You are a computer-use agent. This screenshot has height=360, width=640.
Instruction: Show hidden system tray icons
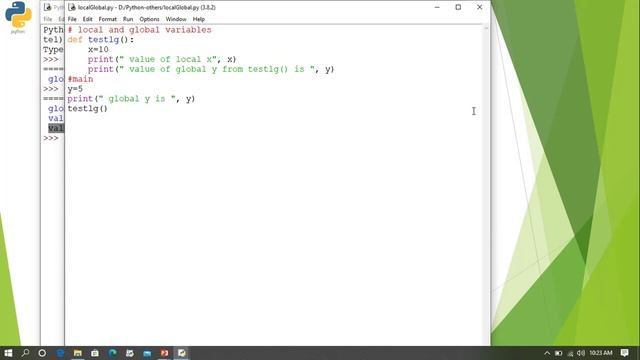547,353
